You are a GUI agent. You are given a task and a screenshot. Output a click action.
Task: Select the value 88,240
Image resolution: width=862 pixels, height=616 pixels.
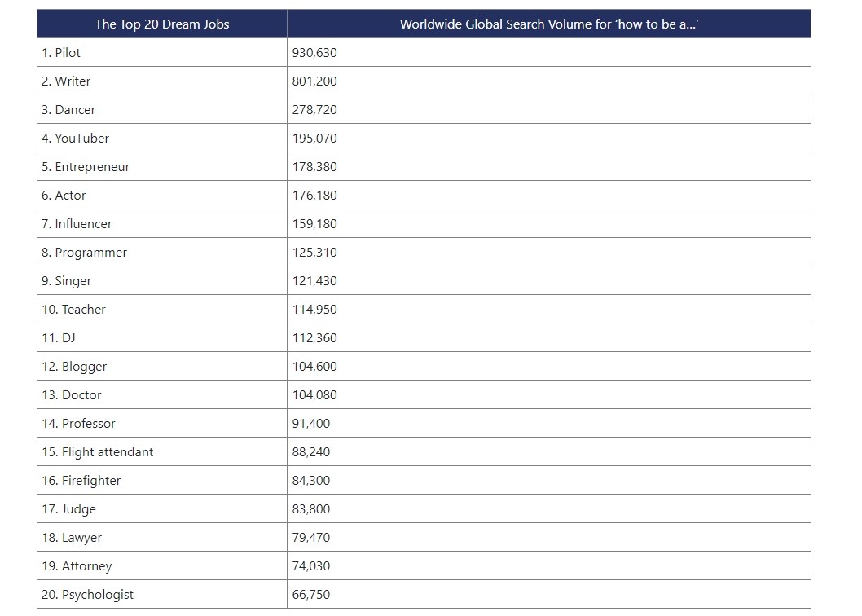[311, 452]
